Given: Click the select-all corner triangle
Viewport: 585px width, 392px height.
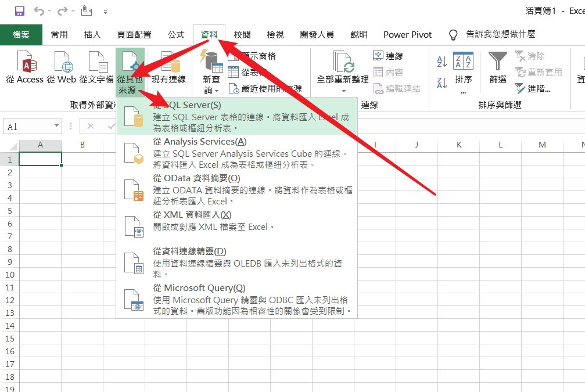Looking at the screenshot, I should 13,145.
